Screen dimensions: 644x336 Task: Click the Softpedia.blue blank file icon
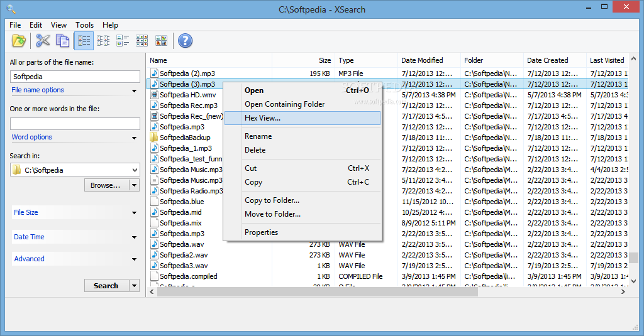(155, 202)
